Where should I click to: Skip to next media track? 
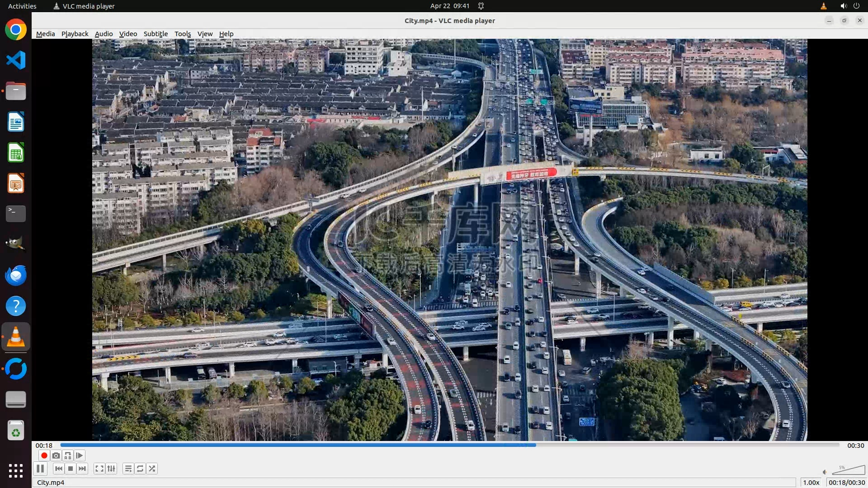(82, 469)
